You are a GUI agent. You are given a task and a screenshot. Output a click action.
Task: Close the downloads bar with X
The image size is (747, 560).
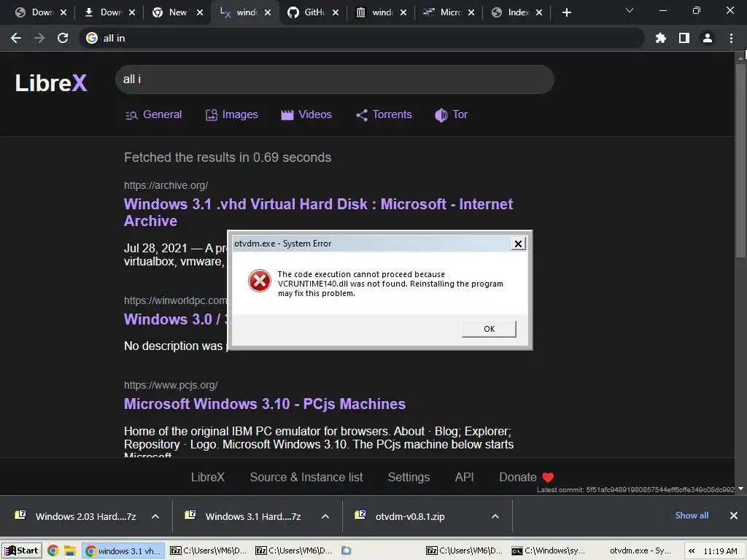click(x=734, y=516)
